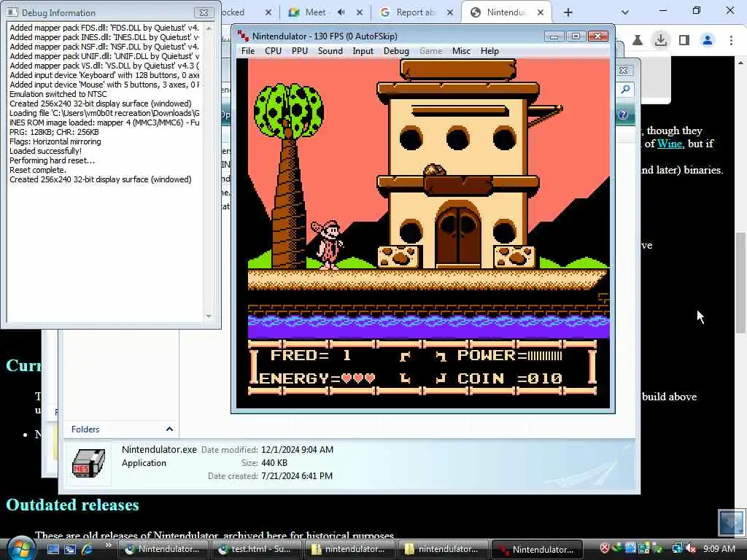Launch Internet Explorer from quick launch
The width and height of the screenshot is (747, 560).
coord(88,549)
